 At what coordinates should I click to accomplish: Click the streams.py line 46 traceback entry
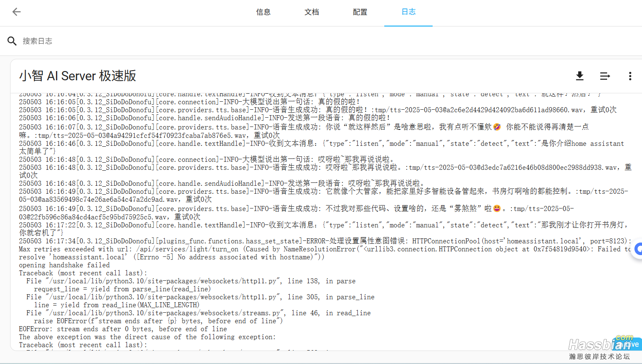click(x=198, y=313)
